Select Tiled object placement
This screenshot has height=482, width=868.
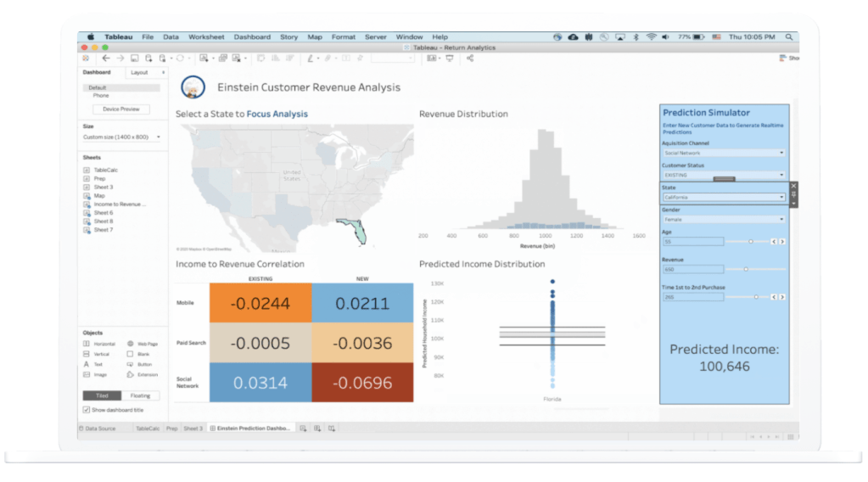(x=102, y=395)
